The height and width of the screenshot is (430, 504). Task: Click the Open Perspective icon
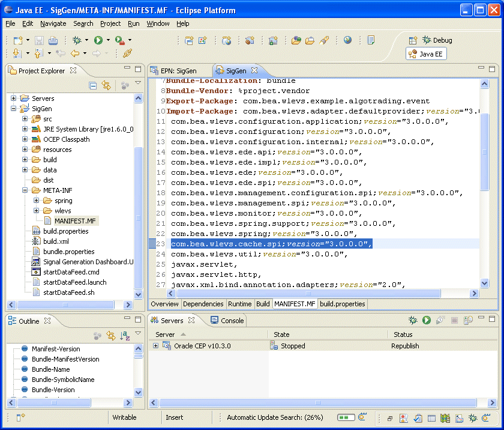pos(413,40)
